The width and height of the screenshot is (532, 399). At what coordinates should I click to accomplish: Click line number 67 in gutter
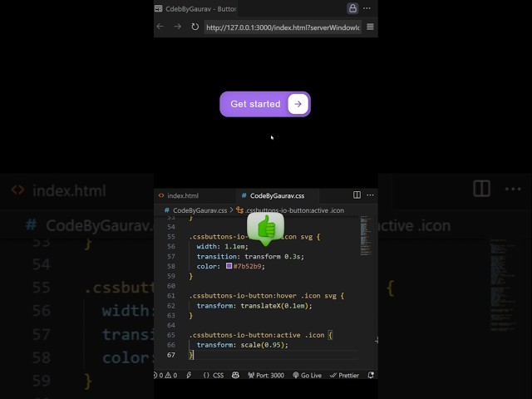click(171, 355)
